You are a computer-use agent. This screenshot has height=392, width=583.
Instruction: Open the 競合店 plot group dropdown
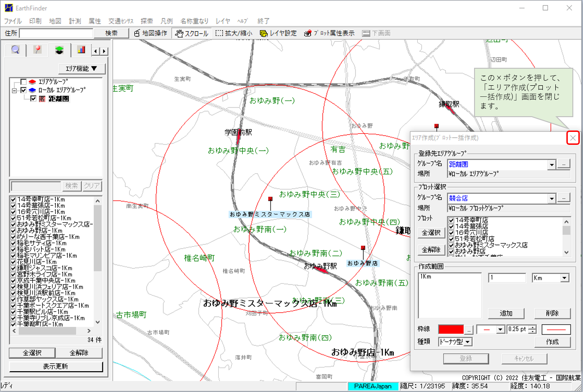552,199
